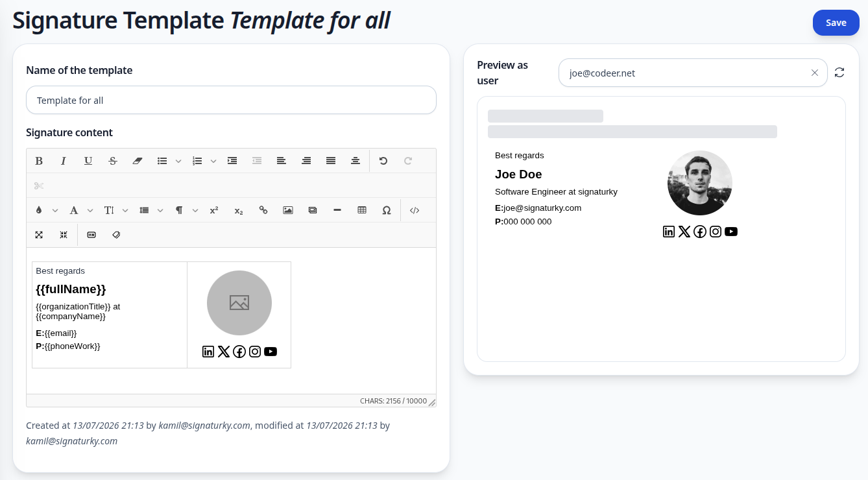Screen dimensions: 868x480
Task: Center align the text
Action: (356, 161)
